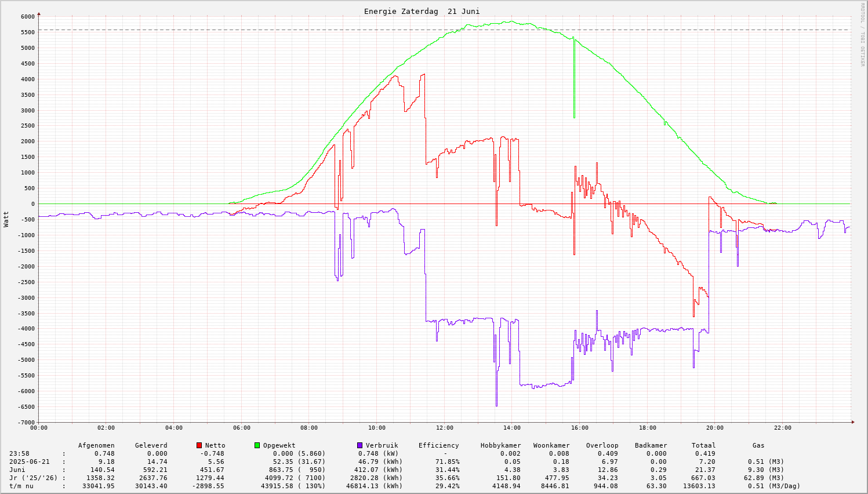Click the Totaal column header
This screenshot has width=868, height=494.
(703, 445)
